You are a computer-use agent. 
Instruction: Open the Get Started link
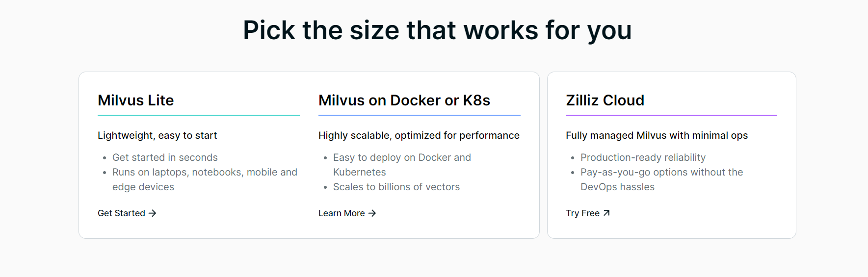[x=127, y=213]
